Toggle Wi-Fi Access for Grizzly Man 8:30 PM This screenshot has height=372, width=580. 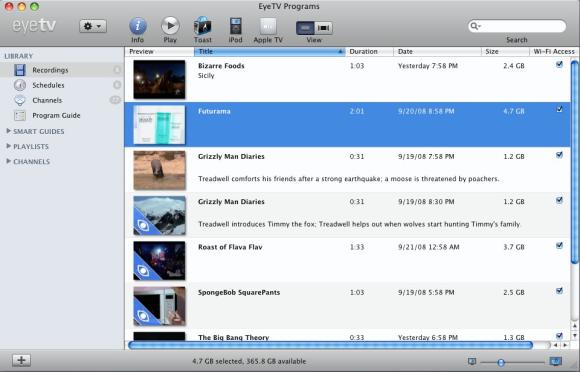tap(559, 200)
